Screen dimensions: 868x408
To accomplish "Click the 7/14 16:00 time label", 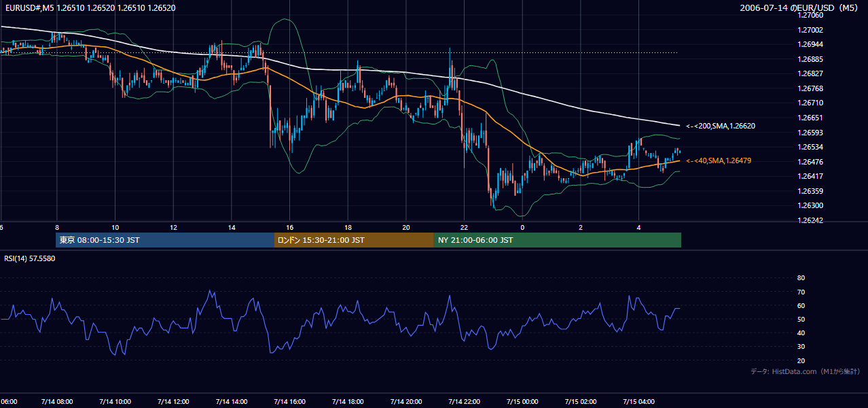I will (x=289, y=402).
